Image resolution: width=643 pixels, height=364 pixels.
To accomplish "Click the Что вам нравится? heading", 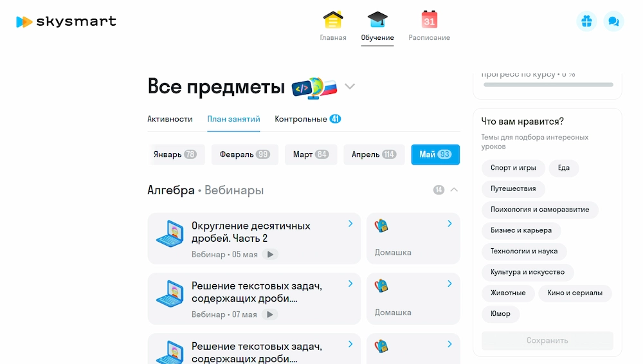I will [x=522, y=122].
